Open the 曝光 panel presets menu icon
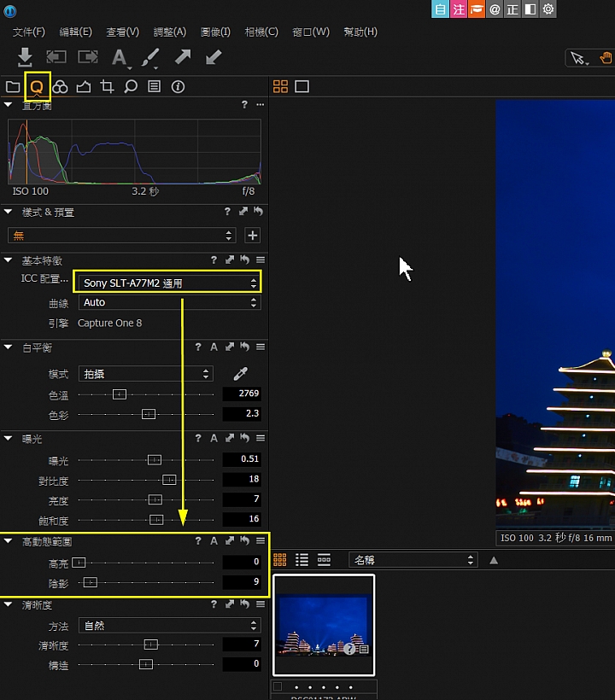The height and width of the screenshot is (700, 615). [261, 439]
